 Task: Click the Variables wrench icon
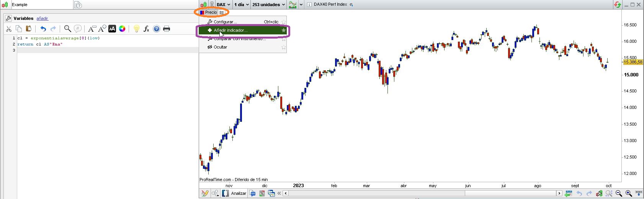[8, 18]
